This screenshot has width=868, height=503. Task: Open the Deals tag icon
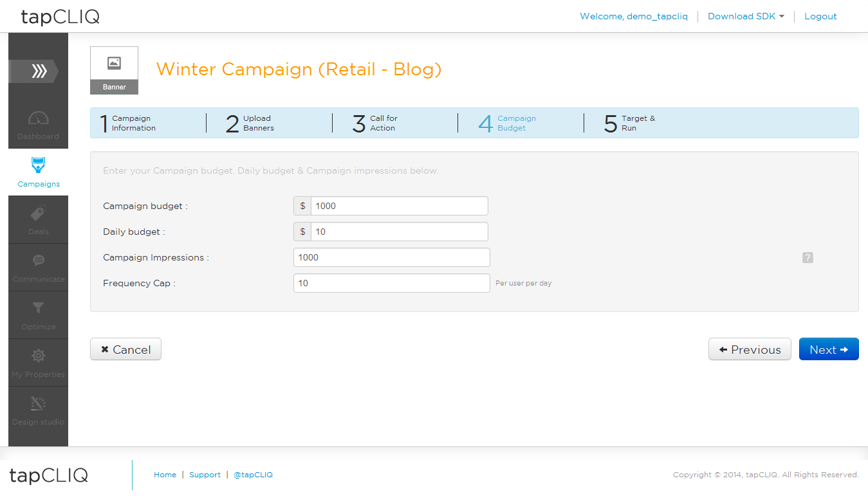(39, 214)
